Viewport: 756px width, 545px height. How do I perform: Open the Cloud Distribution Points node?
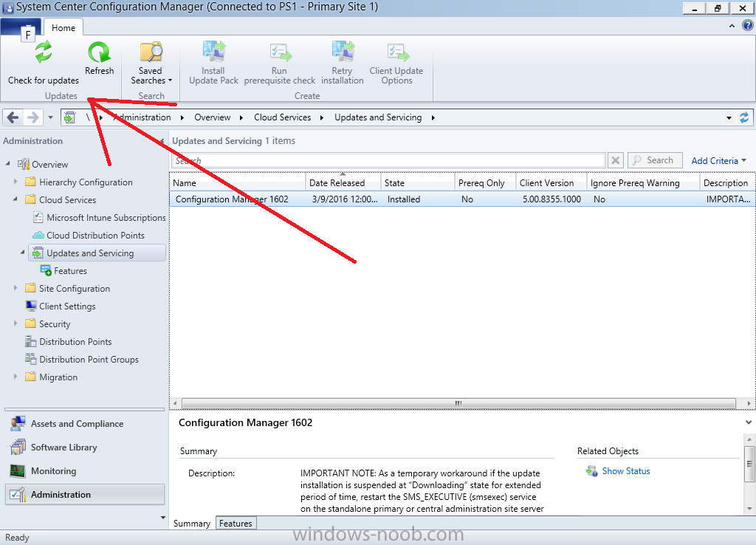[95, 236]
